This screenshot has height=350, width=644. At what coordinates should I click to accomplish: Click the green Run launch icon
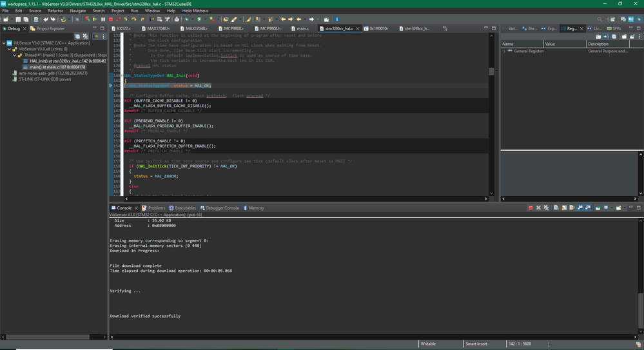(199, 19)
